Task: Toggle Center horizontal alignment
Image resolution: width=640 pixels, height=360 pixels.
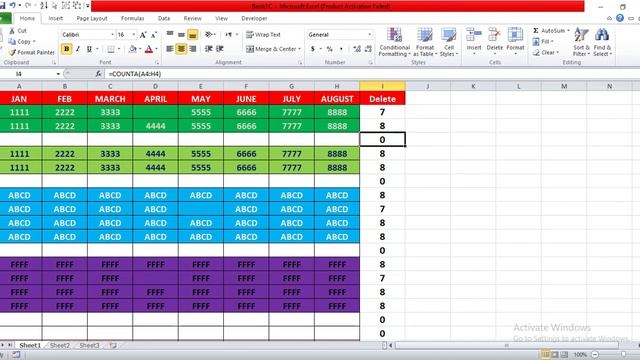Action: pyautogui.click(x=181, y=49)
